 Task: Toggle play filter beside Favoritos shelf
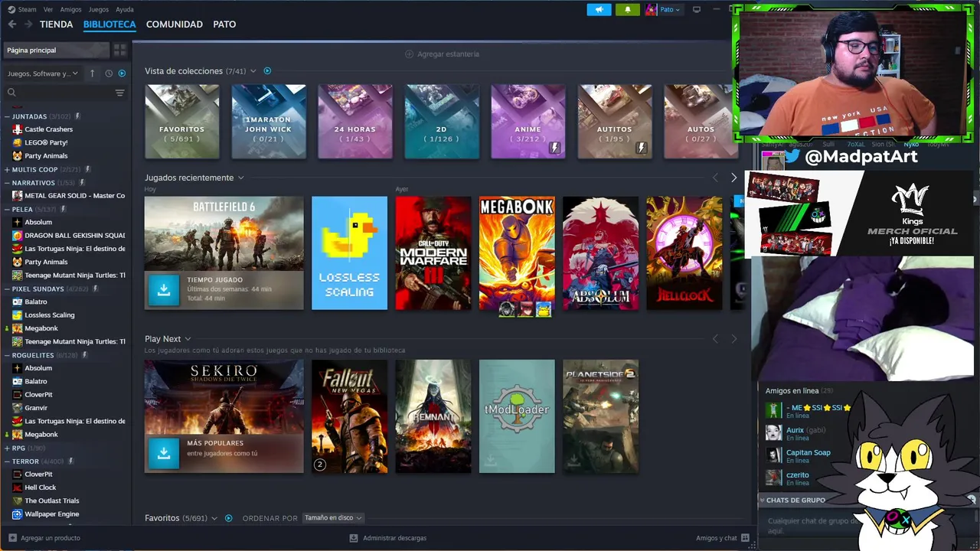click(228, 518)
